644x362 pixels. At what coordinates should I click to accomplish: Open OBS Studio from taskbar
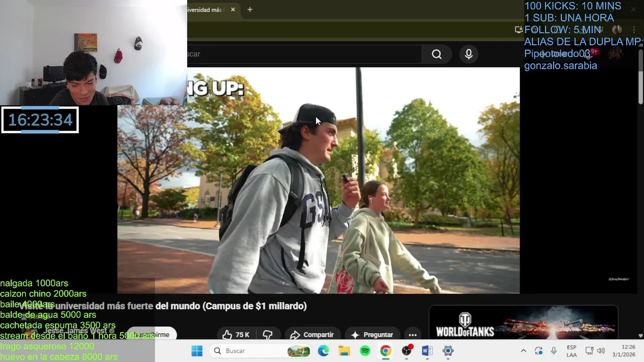pyautogui.click(x=407, y=351)
